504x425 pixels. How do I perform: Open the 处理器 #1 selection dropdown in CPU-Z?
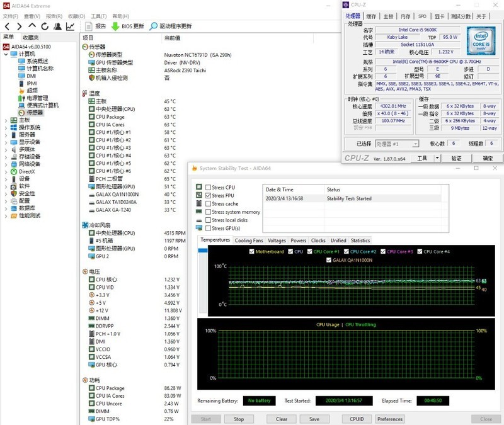pos(397,144)
